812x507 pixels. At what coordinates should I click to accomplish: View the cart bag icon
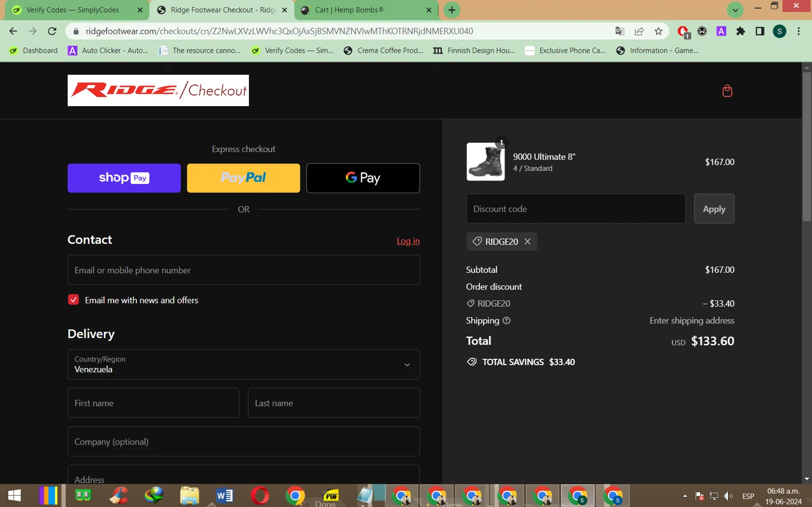(x=727, y=91)
